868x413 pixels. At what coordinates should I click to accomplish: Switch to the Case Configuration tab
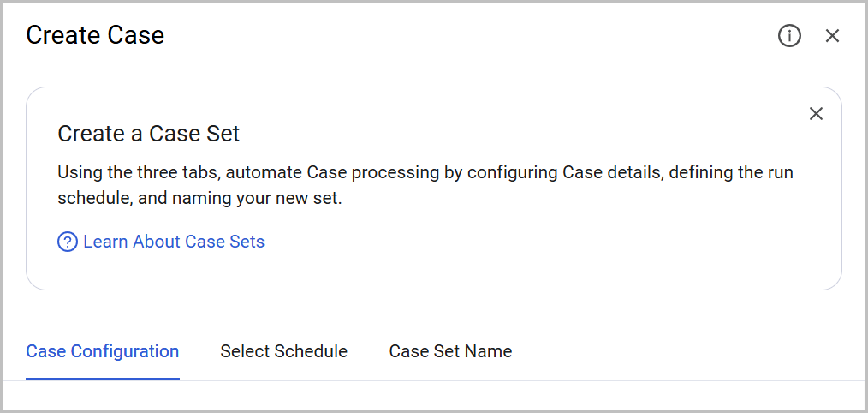(x=103, y=351)
